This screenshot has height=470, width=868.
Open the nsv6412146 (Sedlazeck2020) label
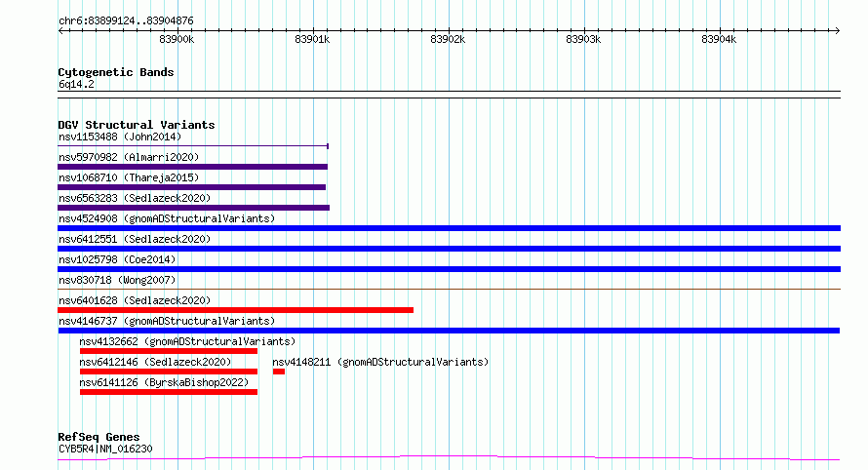tap(155, 362)
